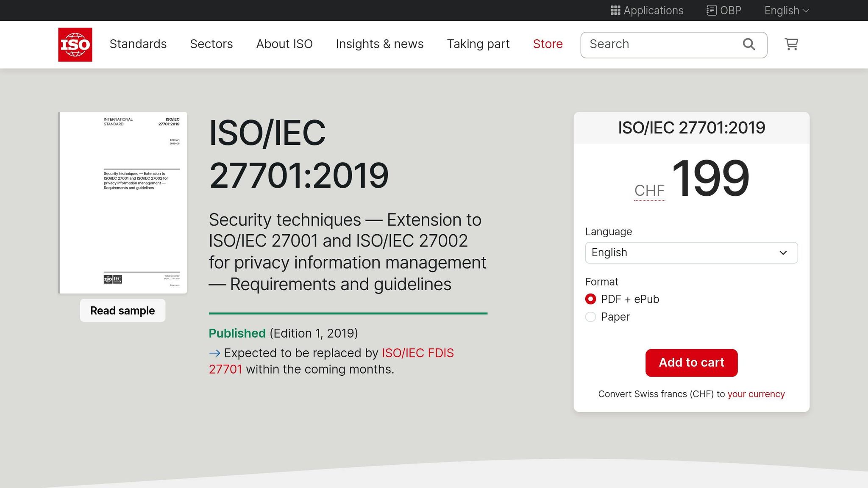
Task: Click the standard cover thumbnail
Action: [x=123, y=202]
